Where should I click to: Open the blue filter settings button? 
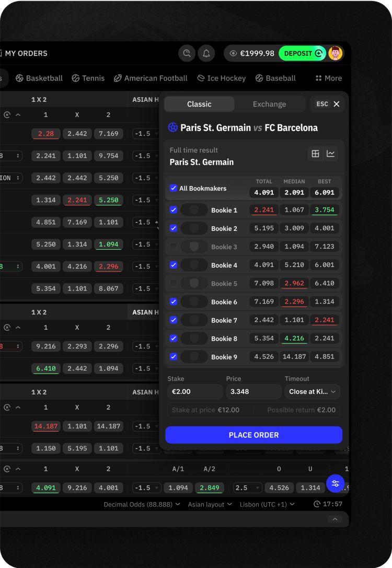pyautogui.click(x=335, y=483)
